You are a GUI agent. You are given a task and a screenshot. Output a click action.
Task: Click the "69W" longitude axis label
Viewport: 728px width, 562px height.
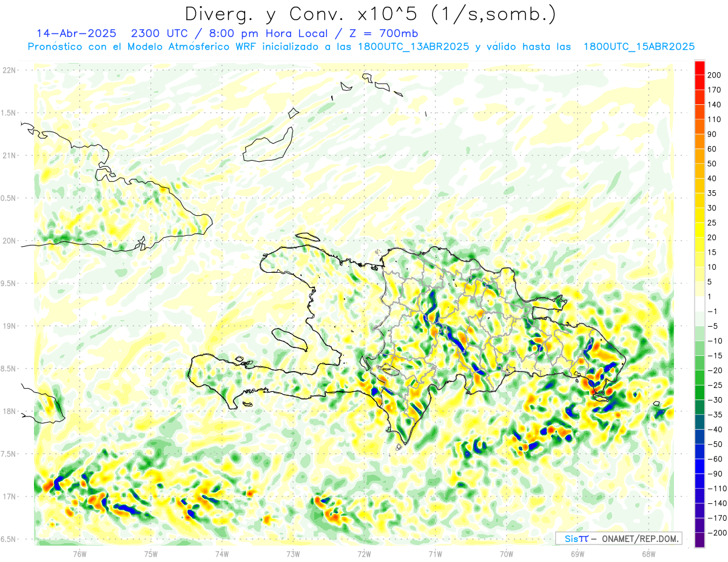coord(578,554)
